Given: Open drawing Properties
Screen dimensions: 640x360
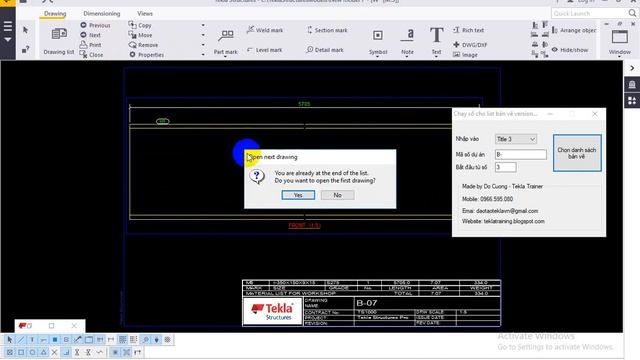Looking at the screenshot, I should click(147, 55).
